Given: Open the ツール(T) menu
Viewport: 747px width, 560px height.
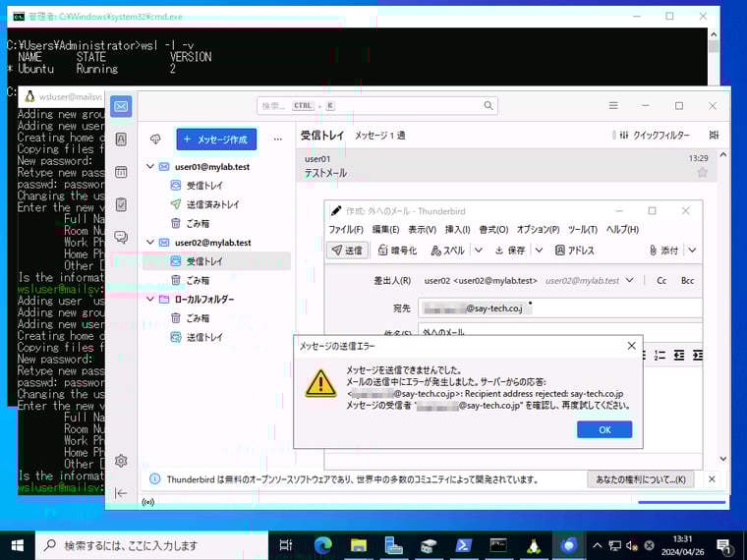Looking at the screenshot, I should [583, 230].
